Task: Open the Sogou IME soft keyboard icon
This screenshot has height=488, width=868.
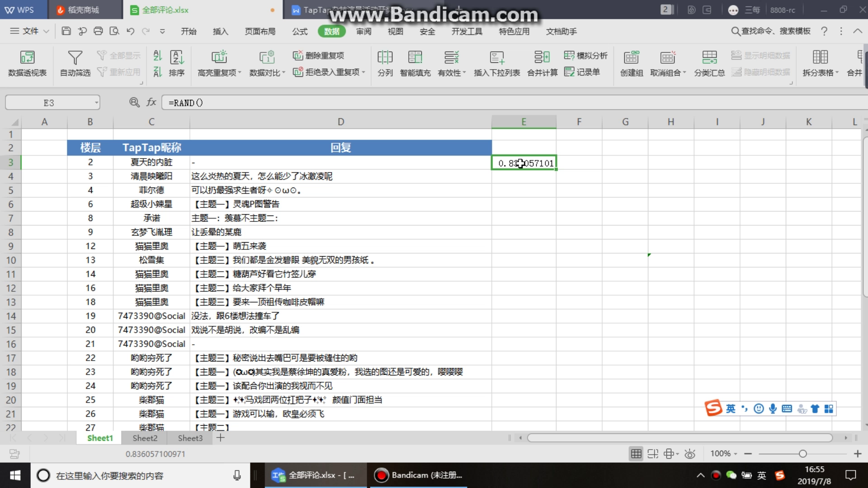Action: point(787,409)
